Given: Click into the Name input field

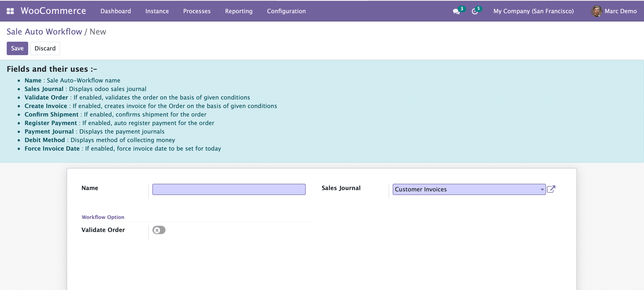Looking at the screenshot, I should click(x=229, y=189).
